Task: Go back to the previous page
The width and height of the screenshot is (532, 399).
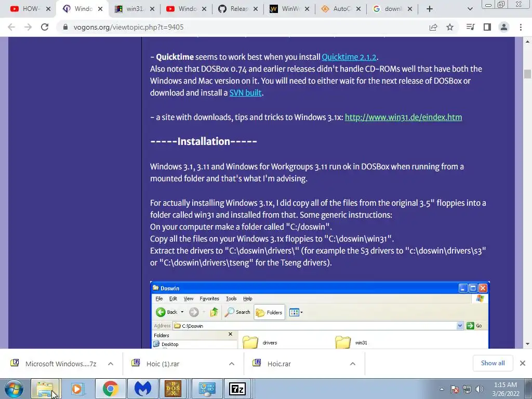Action: tap(11, 27)
